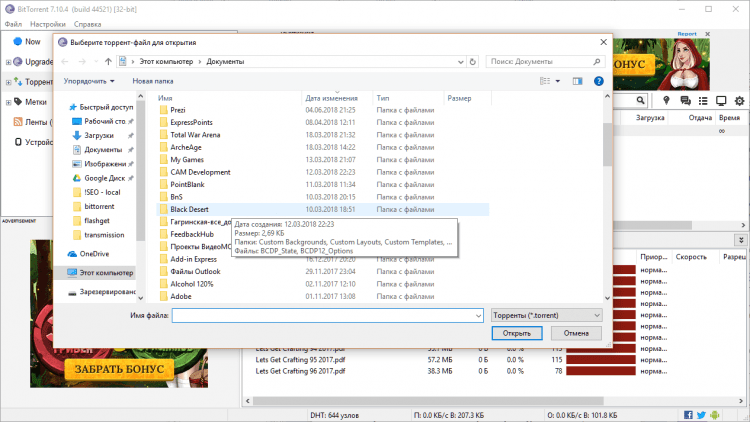Go up one folder level arrow

point(108,62)
